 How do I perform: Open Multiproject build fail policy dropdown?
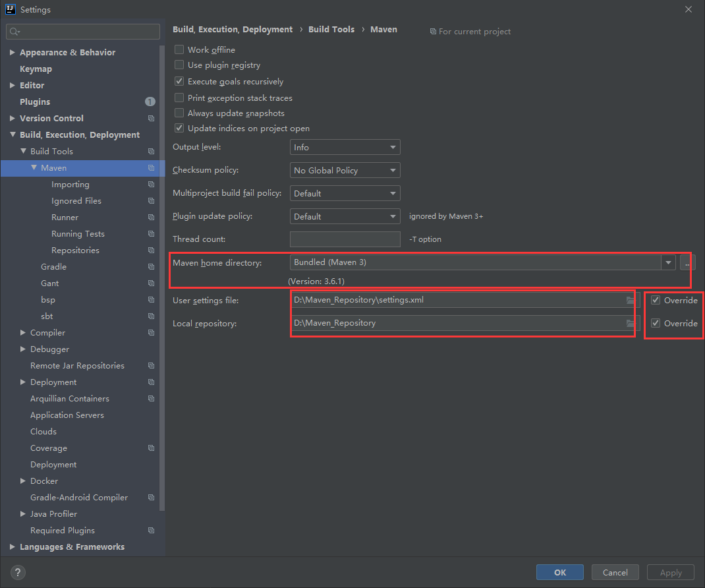pyautogui.click(x=345, y=193)
